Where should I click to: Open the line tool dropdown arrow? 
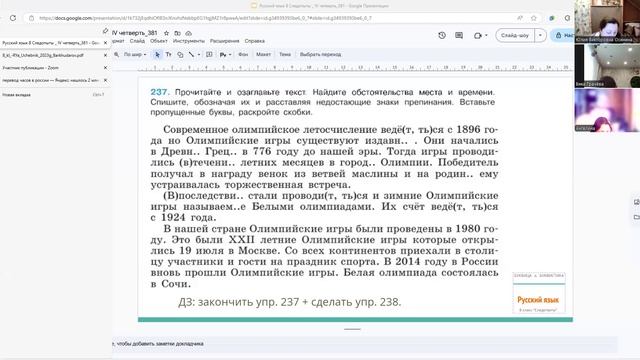point(199,54)
